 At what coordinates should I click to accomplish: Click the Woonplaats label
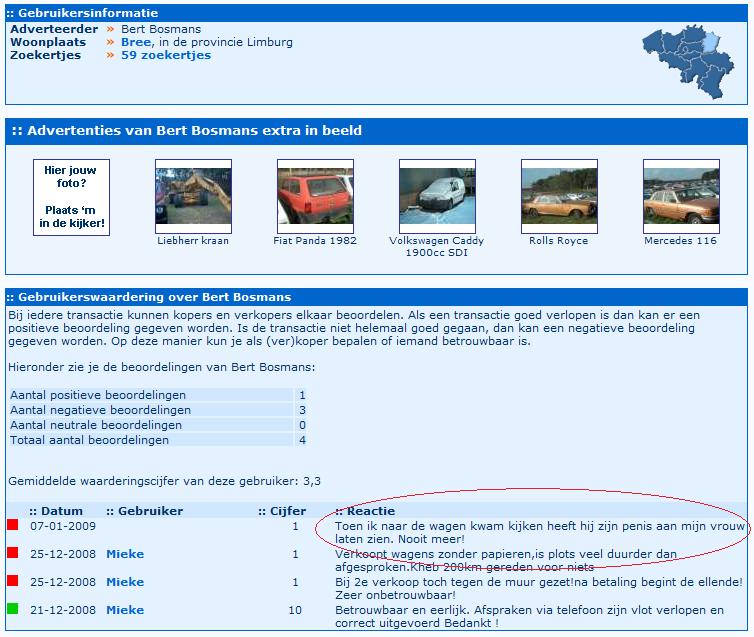[x=48, y=42]
